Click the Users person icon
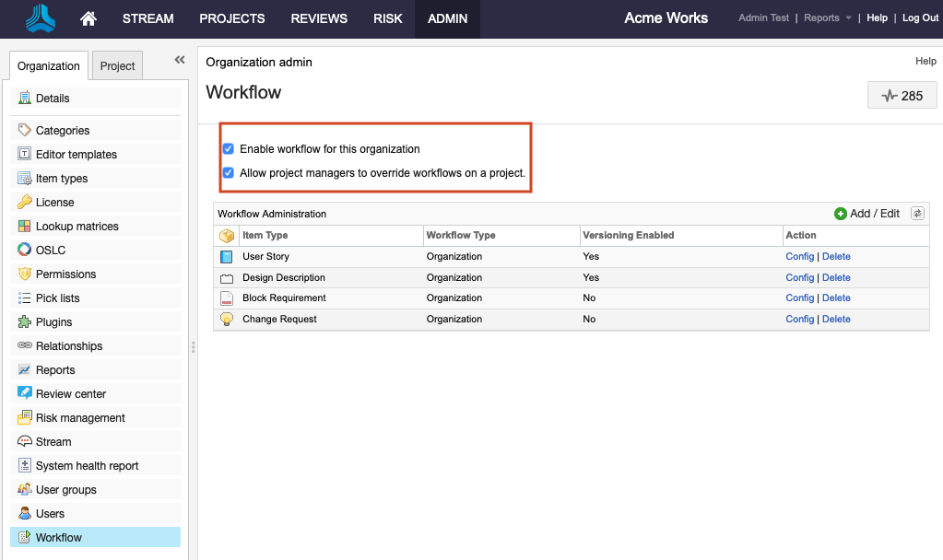943x560 pixels. pyautogui.click(x=24, y=514)
